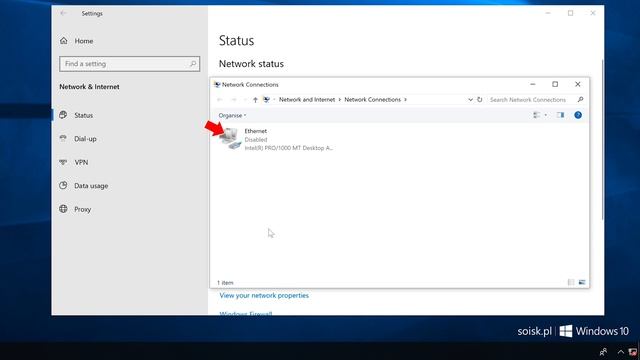Image resolution: width=640 pixels, height=360 pixels.
Task: Click the network tray icon in taskbar
Action: (x=633, y=351)
